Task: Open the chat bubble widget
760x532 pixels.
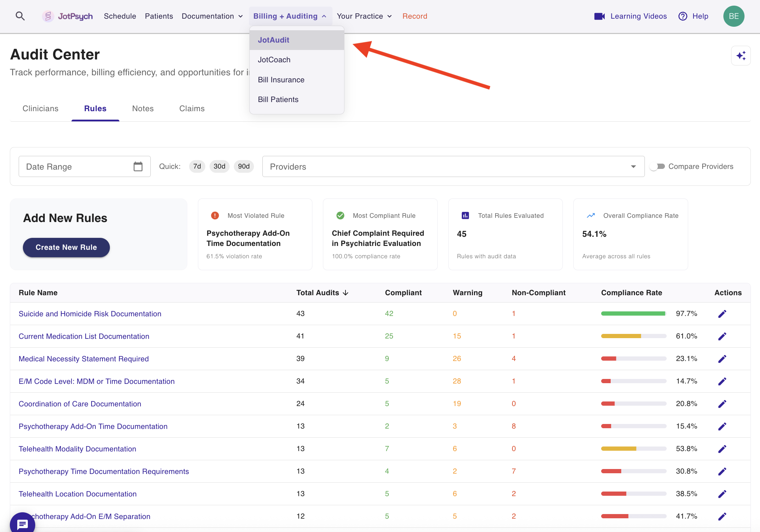Action: (x=22, y=524)
